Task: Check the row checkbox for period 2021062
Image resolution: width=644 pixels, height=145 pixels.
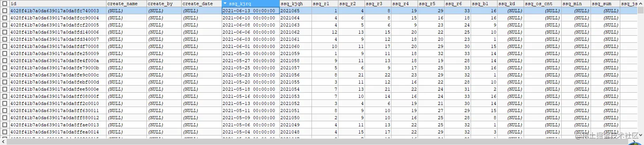Action: point(5,32)
